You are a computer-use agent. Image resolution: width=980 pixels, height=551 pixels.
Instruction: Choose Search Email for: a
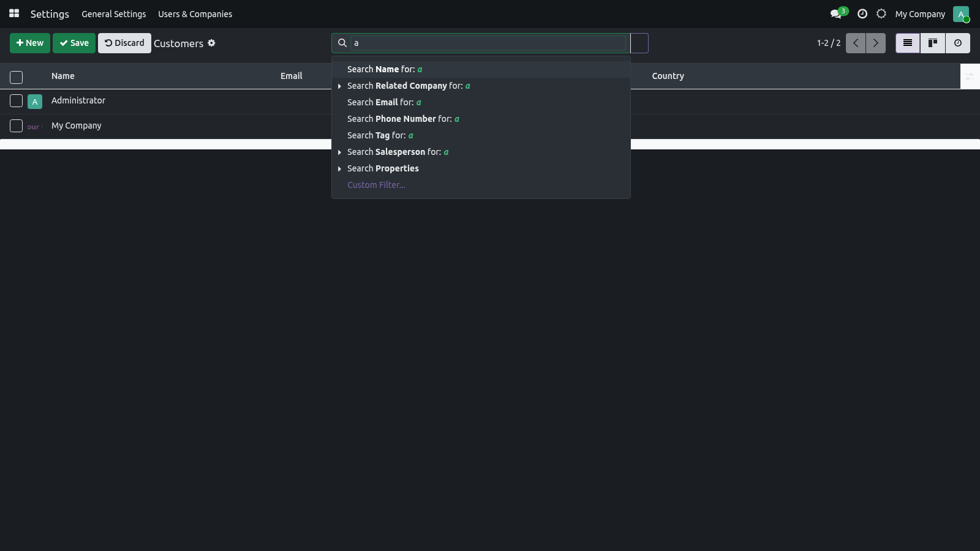coord(481,102)
